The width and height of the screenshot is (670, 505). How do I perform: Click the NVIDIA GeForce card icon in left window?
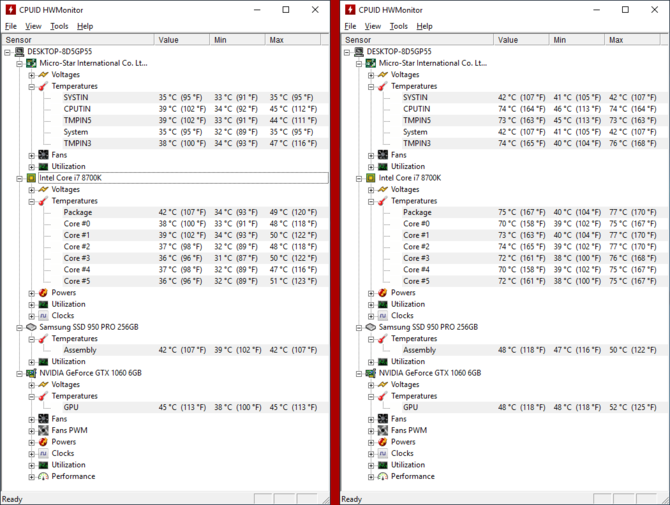[x=31, y=373]
